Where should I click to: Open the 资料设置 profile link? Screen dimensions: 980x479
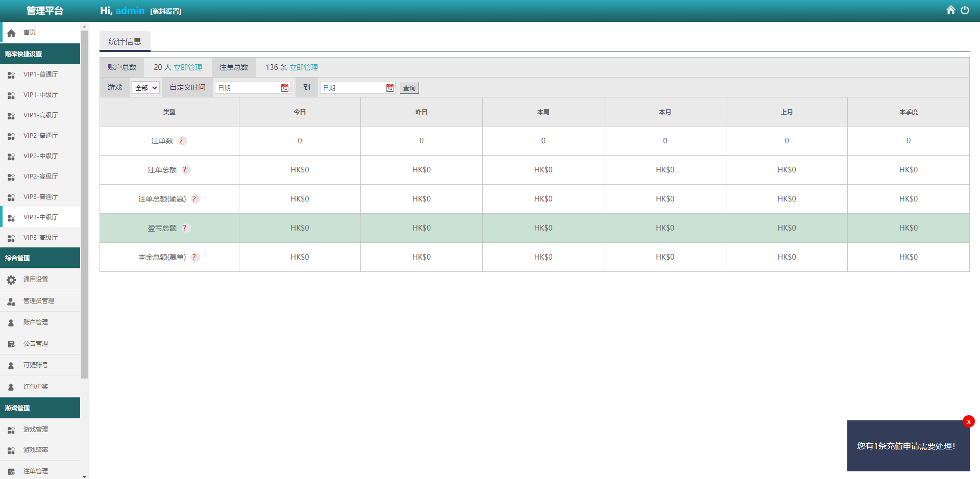coord(166,11)
